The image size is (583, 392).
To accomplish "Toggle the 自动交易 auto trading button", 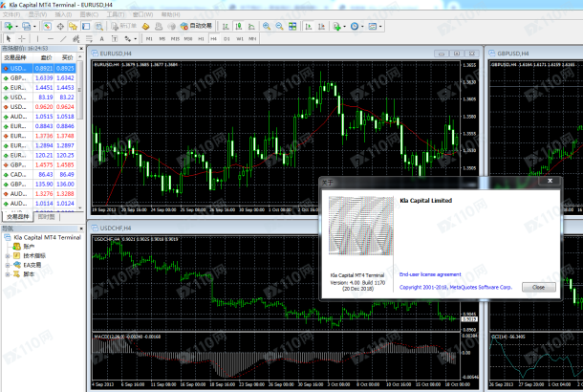I will point(196,26).
